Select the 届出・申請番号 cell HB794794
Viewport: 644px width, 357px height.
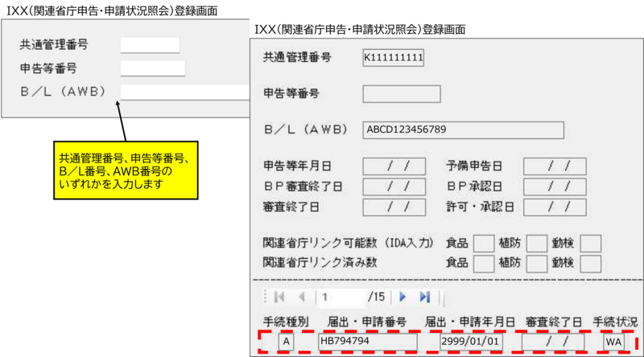[368, 342]
